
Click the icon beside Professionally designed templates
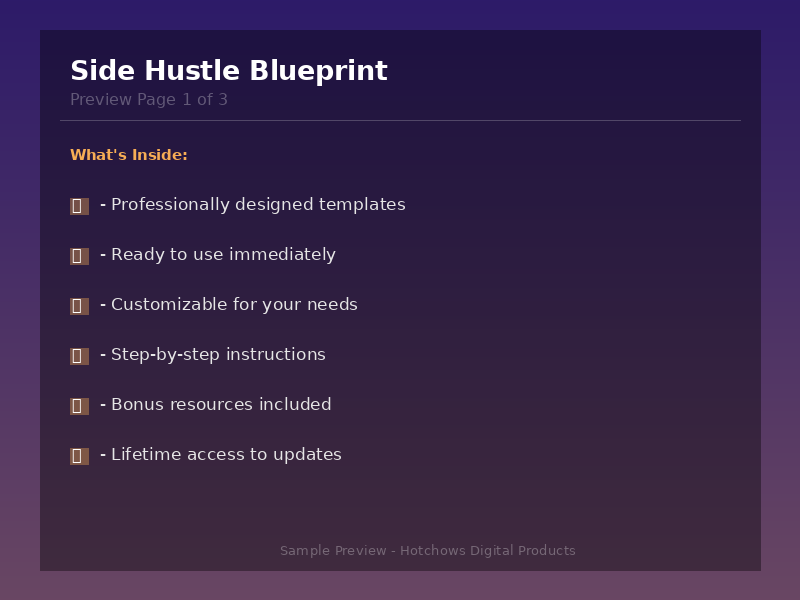point(79,206)
